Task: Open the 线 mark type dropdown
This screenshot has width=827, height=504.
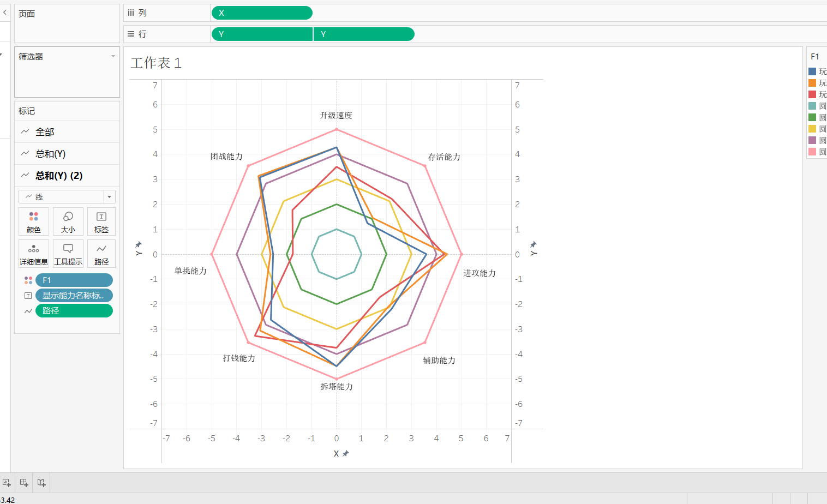Action: (x=67, y=196)
